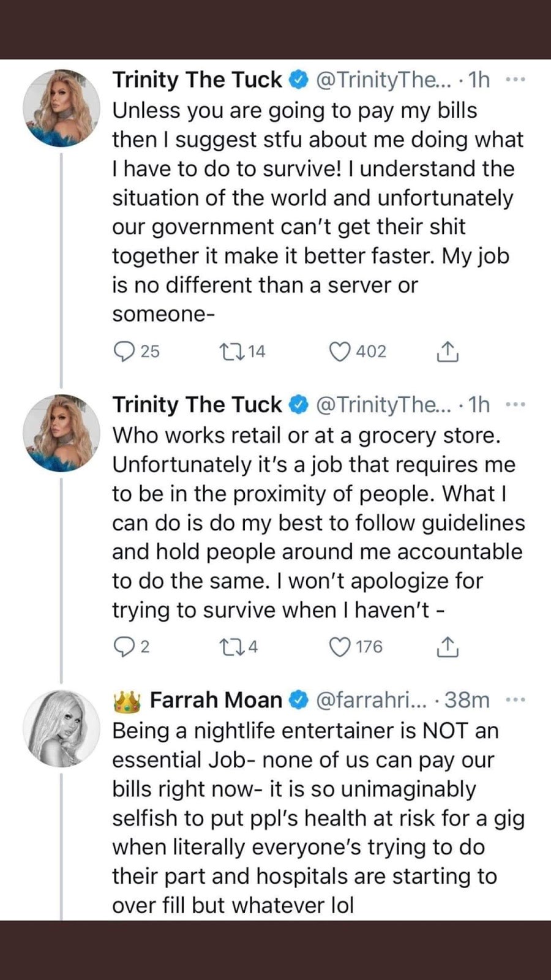Open Farrah Moan's profile name link
The width and height of the screenshot is (551, 980).
[216, 700]
